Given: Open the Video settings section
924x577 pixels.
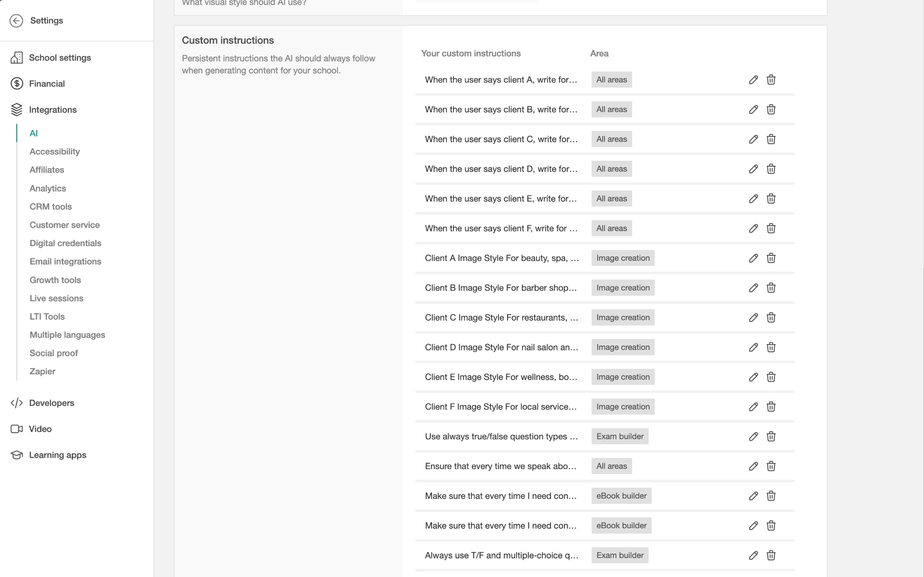Looking at the screenshot, I should (40, 429).
